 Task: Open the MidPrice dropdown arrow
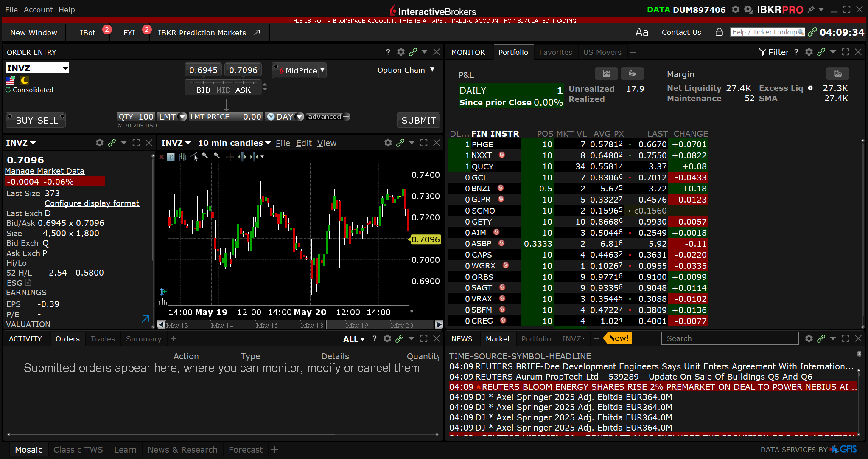(x=322, y=70)
